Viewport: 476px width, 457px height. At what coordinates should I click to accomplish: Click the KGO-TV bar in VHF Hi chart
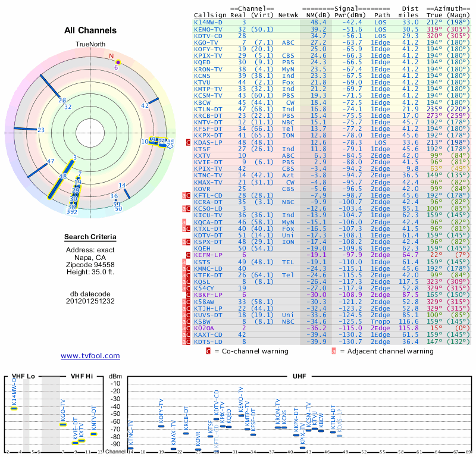click(x=64, y=424)
